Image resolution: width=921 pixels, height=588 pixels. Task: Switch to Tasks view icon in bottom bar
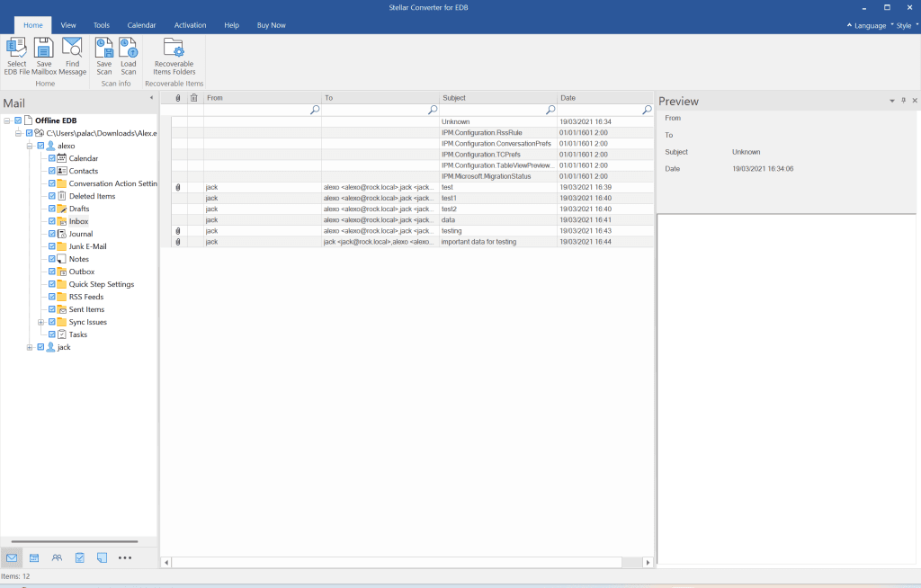click(x=79, y=557)
